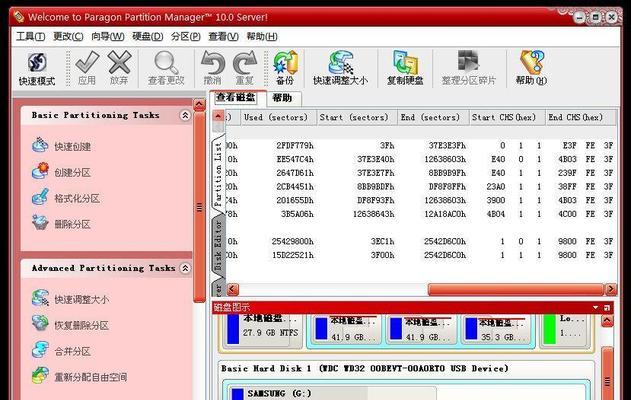Collapse Basic Partitioning Tasks panel
Image resolution: width=631 pixels, height=400 pixels.
point(185,115)
